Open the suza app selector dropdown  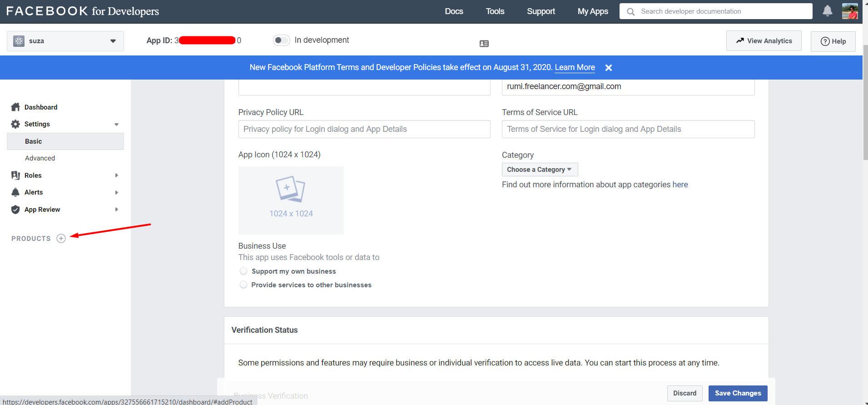(65, 41)
